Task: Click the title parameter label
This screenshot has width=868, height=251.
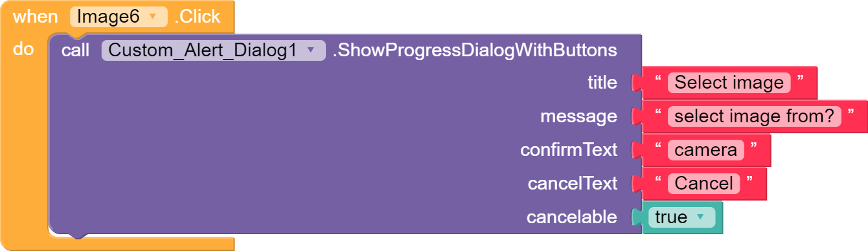Action: (602, 83)
